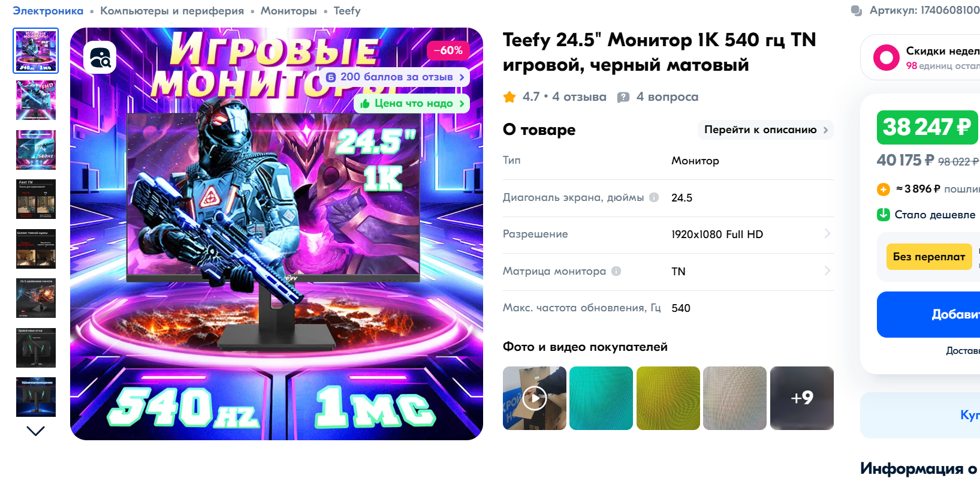The height and width of the screenshot is (484, 980).
Task: Select the second product thumbnail
Action: pyautogui.click(x=36, y=100)
